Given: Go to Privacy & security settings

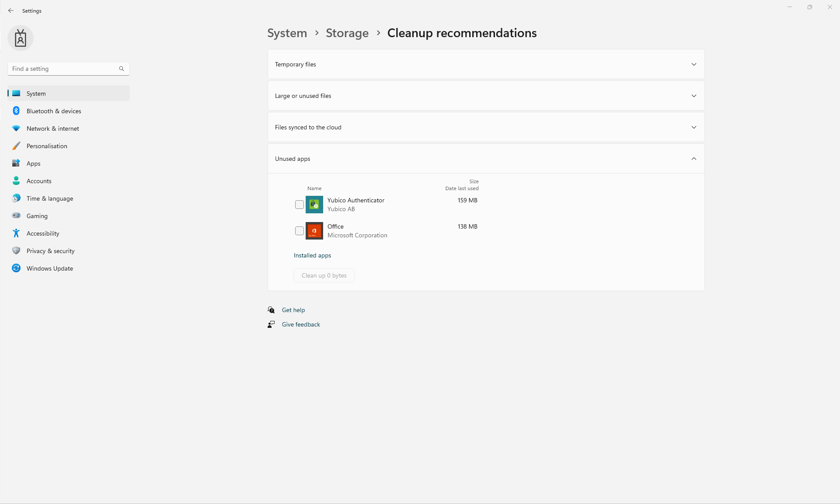Looking at the screenshot, I should point(50,251).
